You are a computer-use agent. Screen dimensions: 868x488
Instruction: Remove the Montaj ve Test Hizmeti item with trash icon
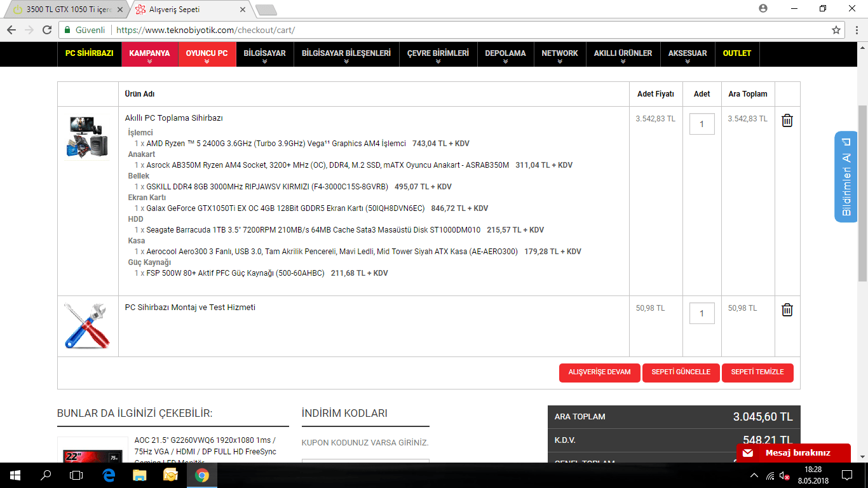click(x=787, y=309)
